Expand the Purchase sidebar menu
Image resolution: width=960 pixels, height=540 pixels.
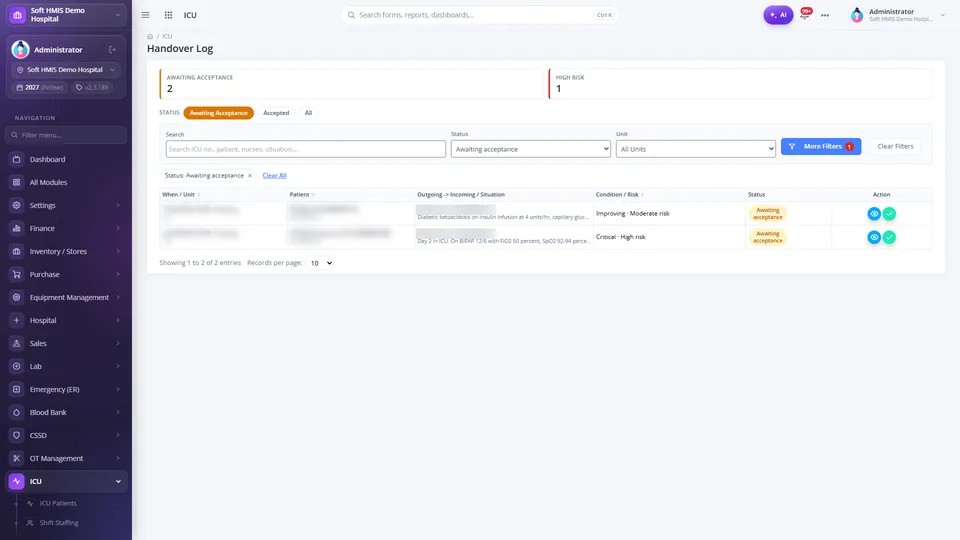[x=66, y=274]
